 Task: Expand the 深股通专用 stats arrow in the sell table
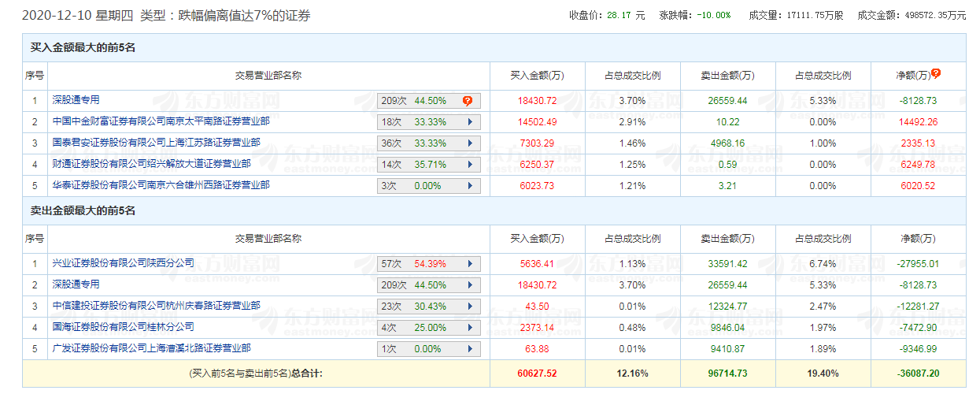pos(470,284)
